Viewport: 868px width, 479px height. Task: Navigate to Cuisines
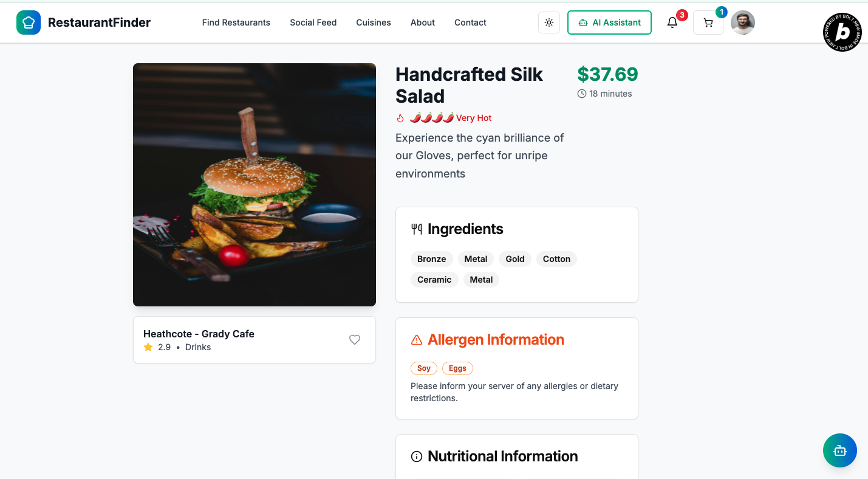(x=373, y=22)
